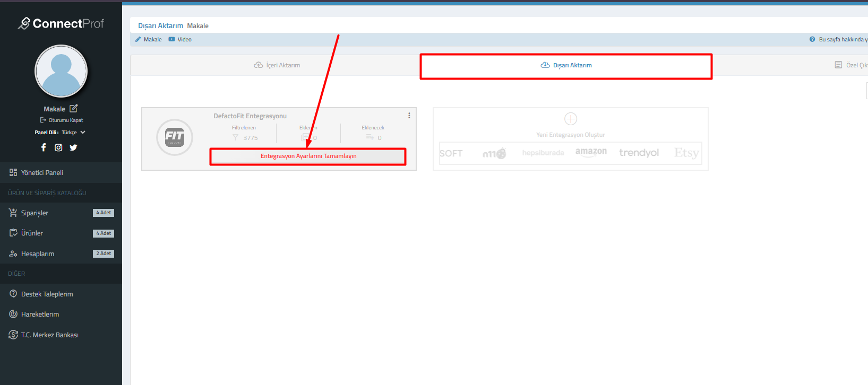Click the plus icon to create new integration
868x385 pixels.
click(571, 119)
